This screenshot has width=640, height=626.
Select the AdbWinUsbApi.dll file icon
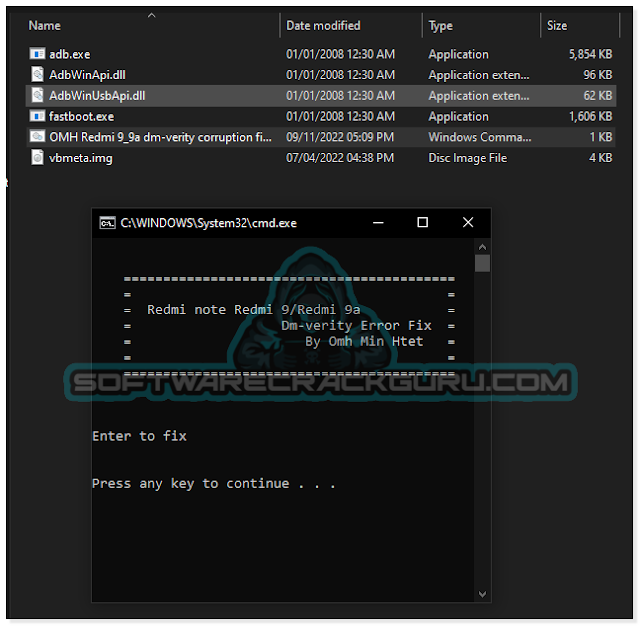(x=37, y=95)
